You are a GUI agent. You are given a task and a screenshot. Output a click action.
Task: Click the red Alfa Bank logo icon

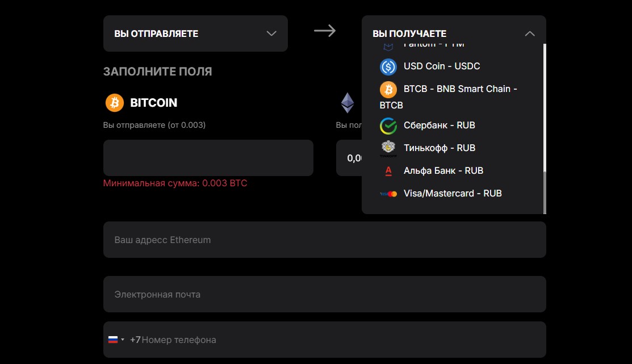click(388, 171)
